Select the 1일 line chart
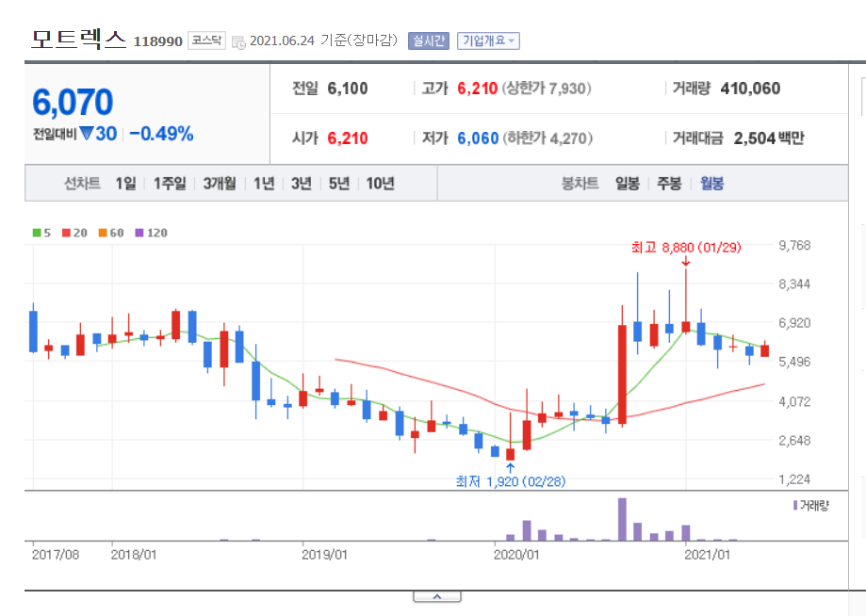The width and height of the screenshot is (866, 616). 125,184
